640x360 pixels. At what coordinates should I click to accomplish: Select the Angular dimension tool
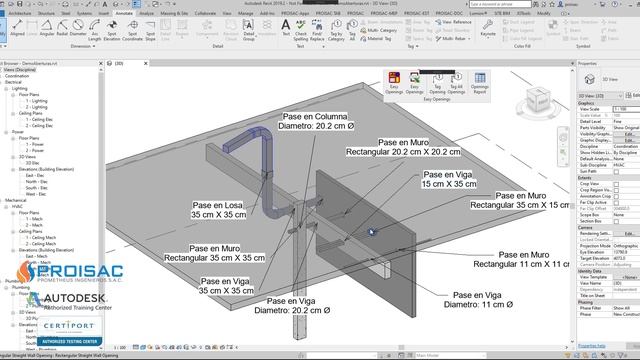point(47,29)
